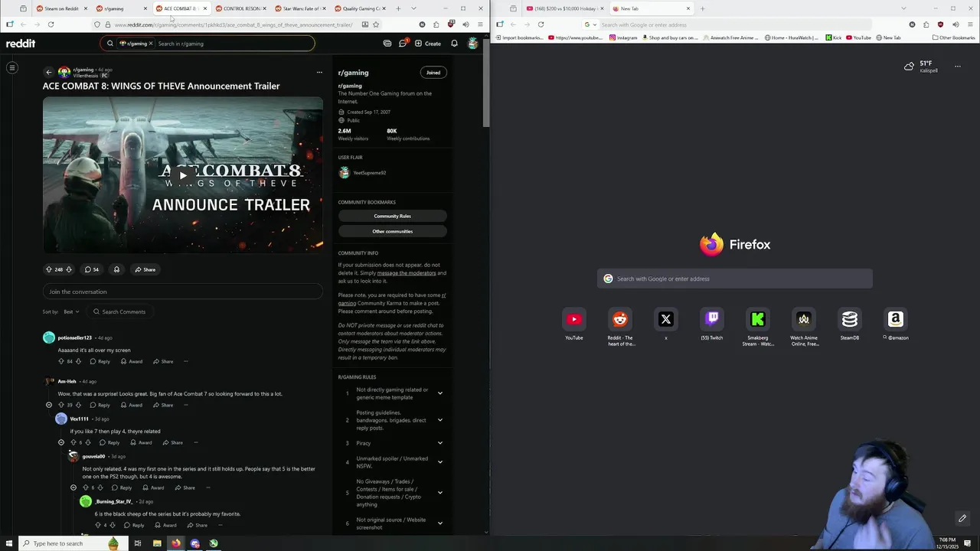Image resolution: width=980 pixels, height=551 pixels.
Task: Upvote the Ace Combat 8 post
Action: [49, 269]
